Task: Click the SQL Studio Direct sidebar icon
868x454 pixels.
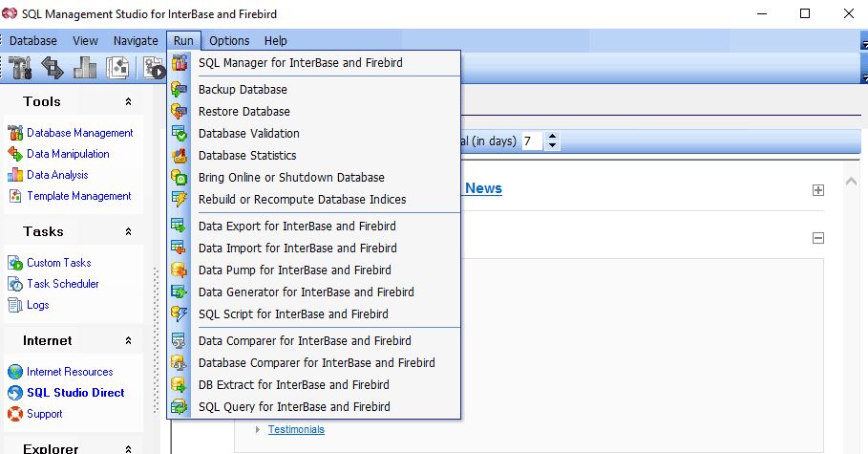Action: tap(15, 393)
